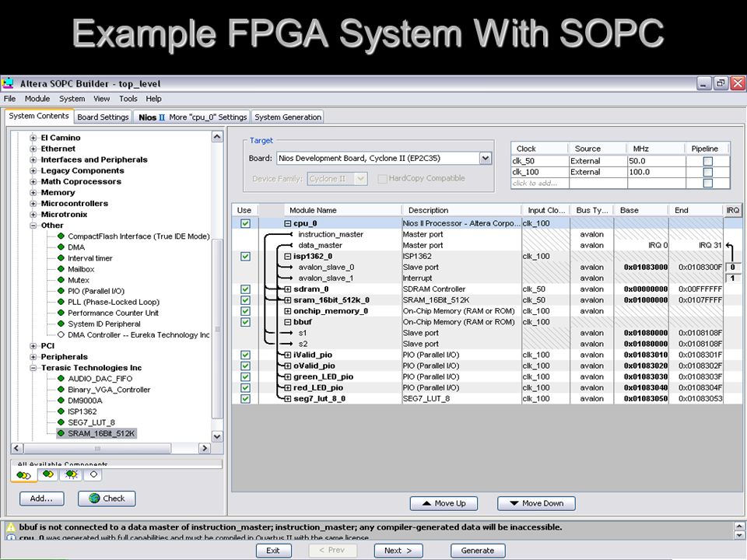Image resolution: width=747 pixels, height=560 pixels.
Task: Click the green icon beside AUDIO_DAC_FIFO
Action: 61,378
